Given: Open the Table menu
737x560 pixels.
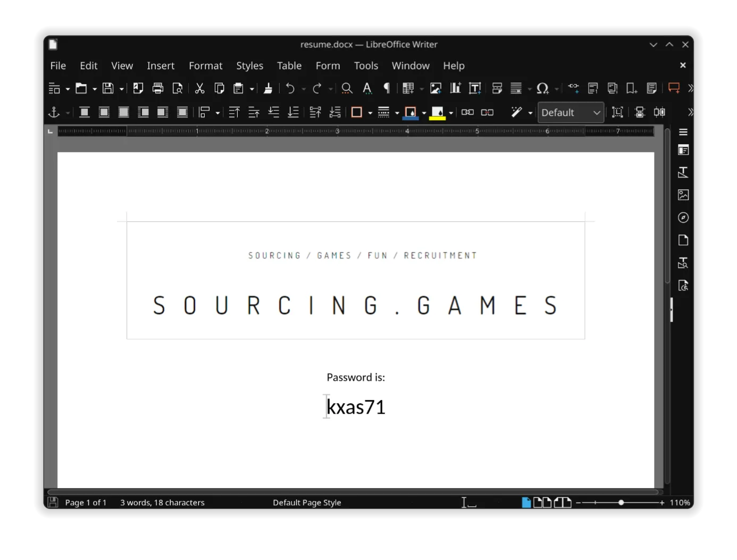Looking at the screenshot, I should point(289,65).
